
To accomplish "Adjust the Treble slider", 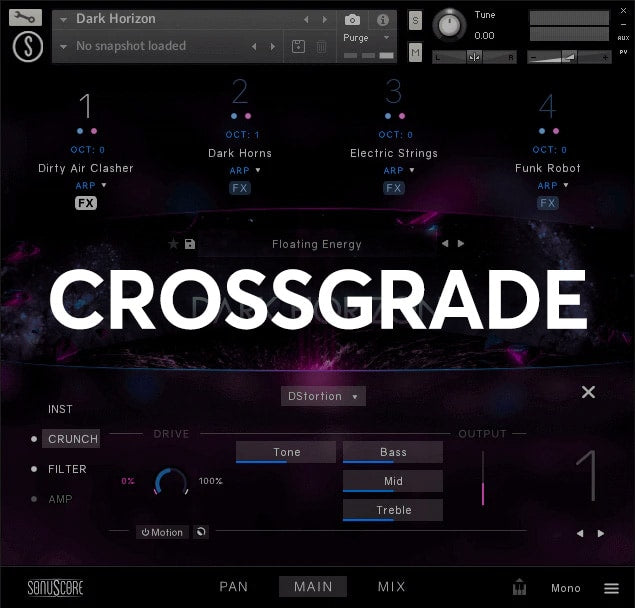I will tap(393, 510).
